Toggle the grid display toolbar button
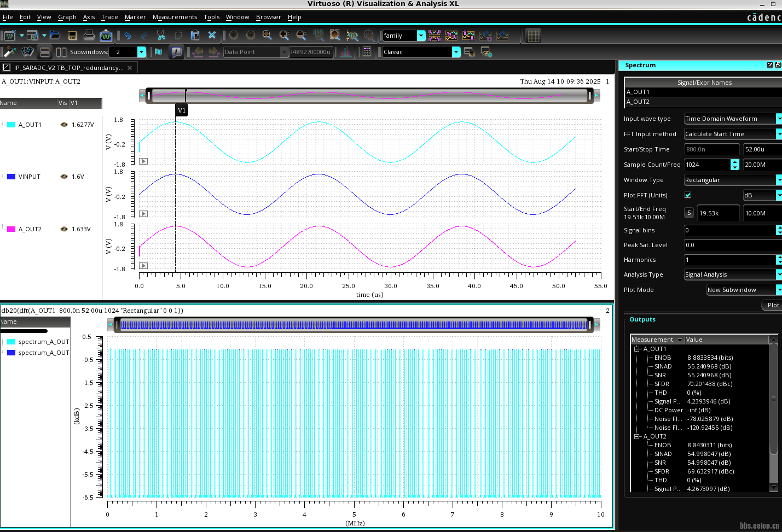 click(x=534, y=36)
